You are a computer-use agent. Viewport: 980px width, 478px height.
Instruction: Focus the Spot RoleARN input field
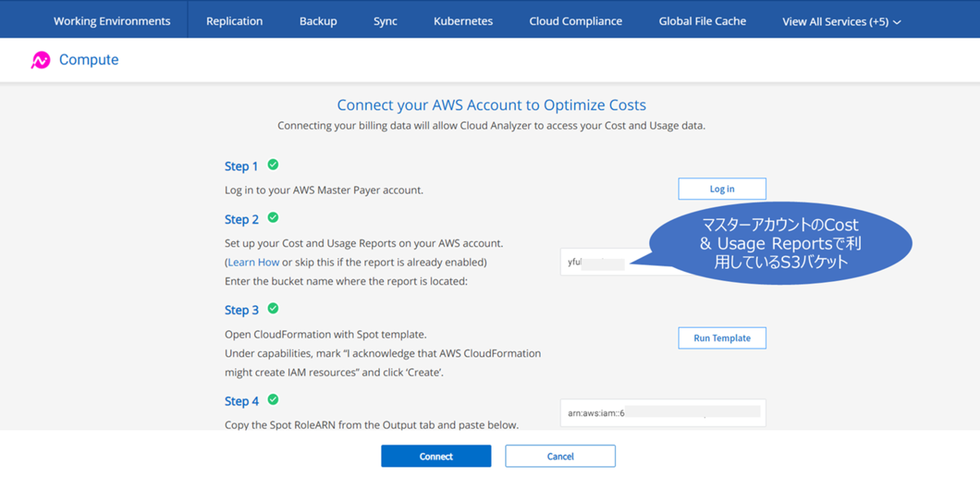pos(661,413)
